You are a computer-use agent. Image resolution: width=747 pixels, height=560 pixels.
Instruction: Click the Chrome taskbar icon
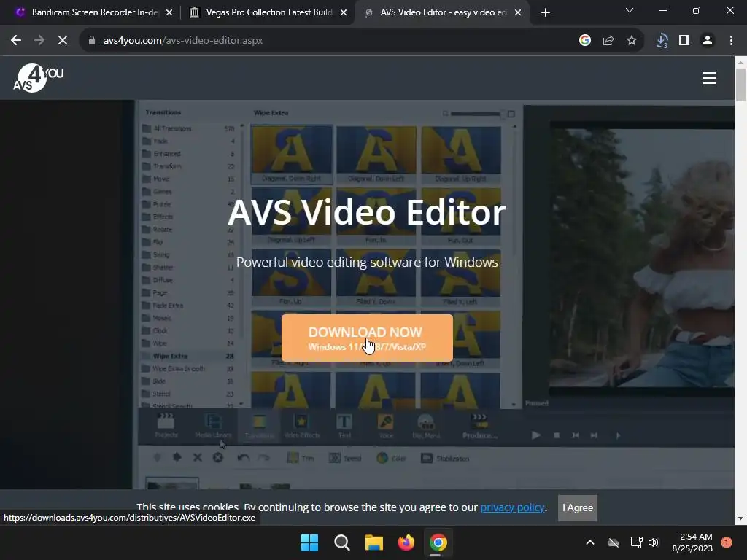coord(438,542)
